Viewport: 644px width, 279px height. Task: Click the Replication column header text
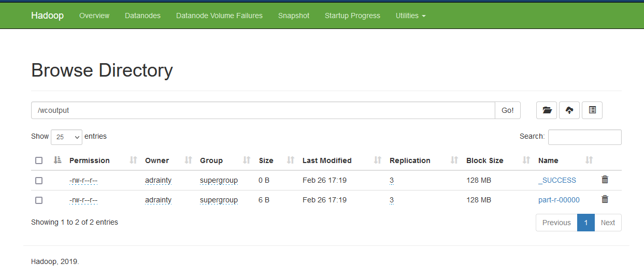[x=410, y=160]
